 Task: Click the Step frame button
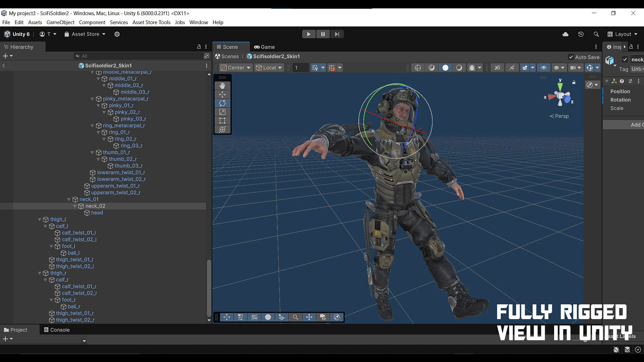(x=337, y=34)
